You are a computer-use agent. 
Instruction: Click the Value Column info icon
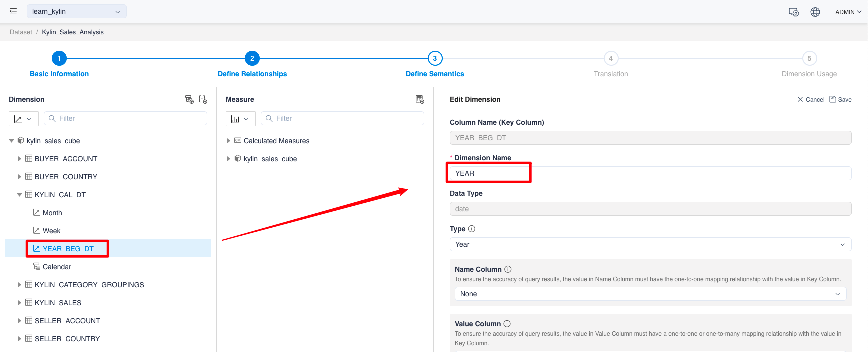(x=507, y=324)
